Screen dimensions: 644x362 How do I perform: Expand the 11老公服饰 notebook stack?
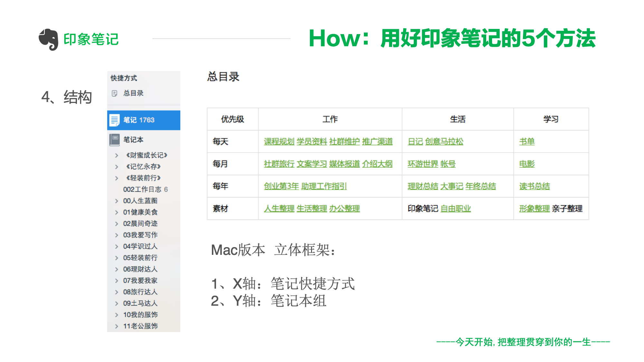coord(117,326)
